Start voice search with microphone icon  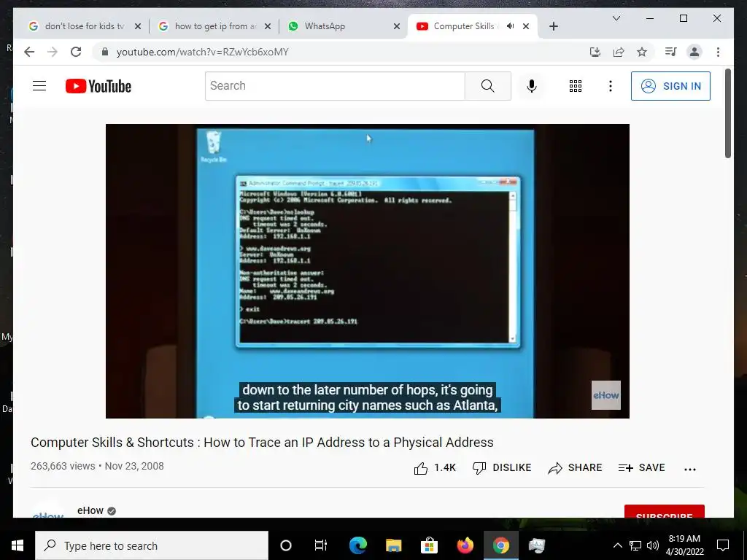[x=532, y=86]
